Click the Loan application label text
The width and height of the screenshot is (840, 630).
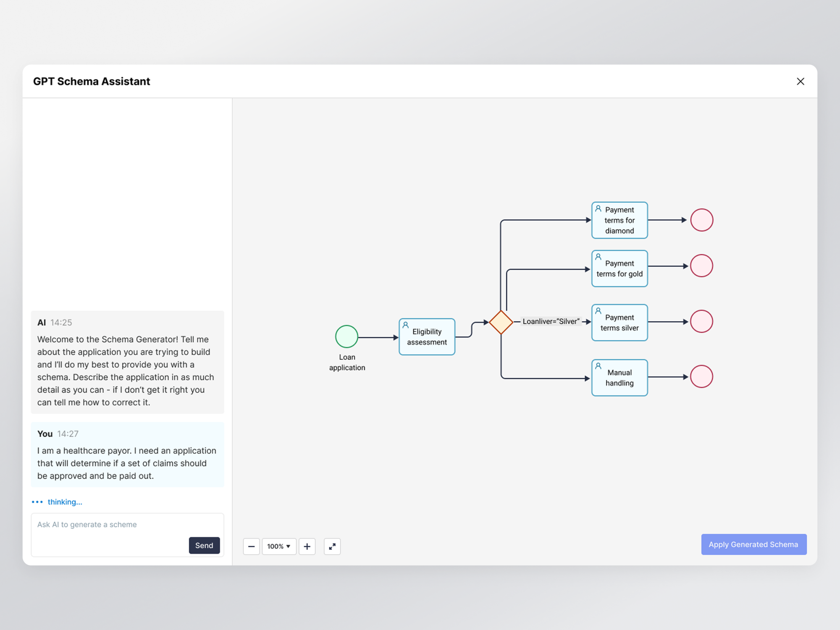(x=347, y=362)
